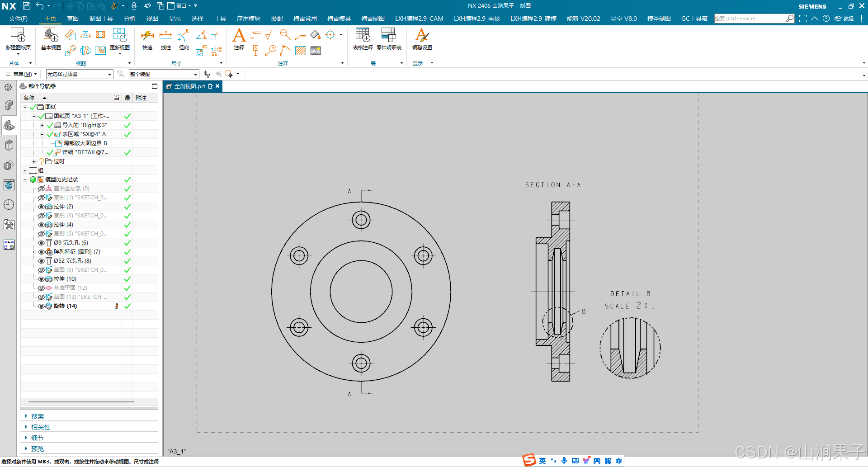Expand the 阵列特征 [圆形] (7) tree node
This screenshot has width=868, height=467.
34,252
